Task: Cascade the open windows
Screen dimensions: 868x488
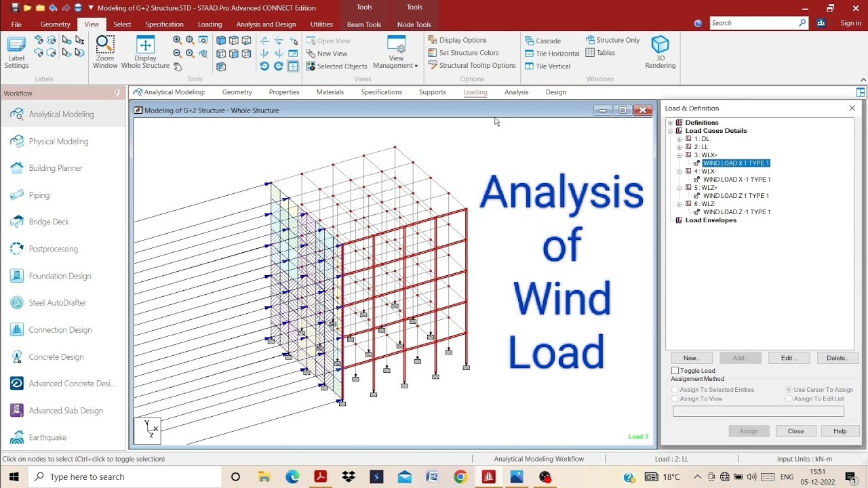Action: coord(542,41)
